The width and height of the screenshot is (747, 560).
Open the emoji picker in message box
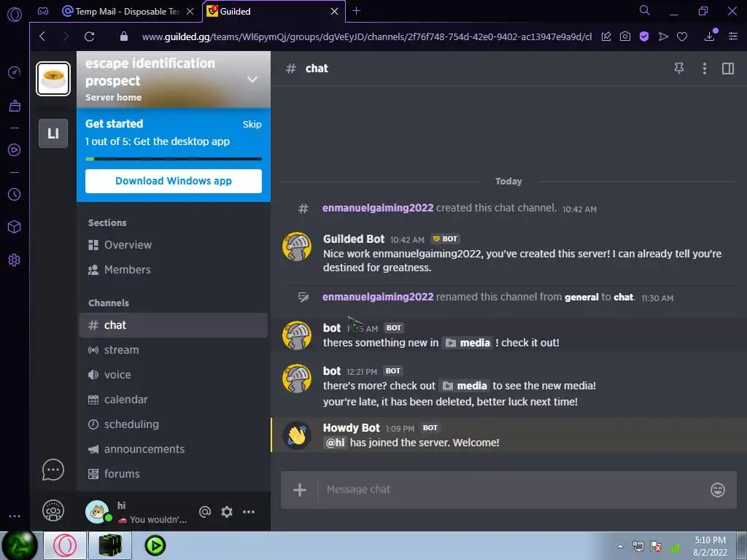pos(718,489)
